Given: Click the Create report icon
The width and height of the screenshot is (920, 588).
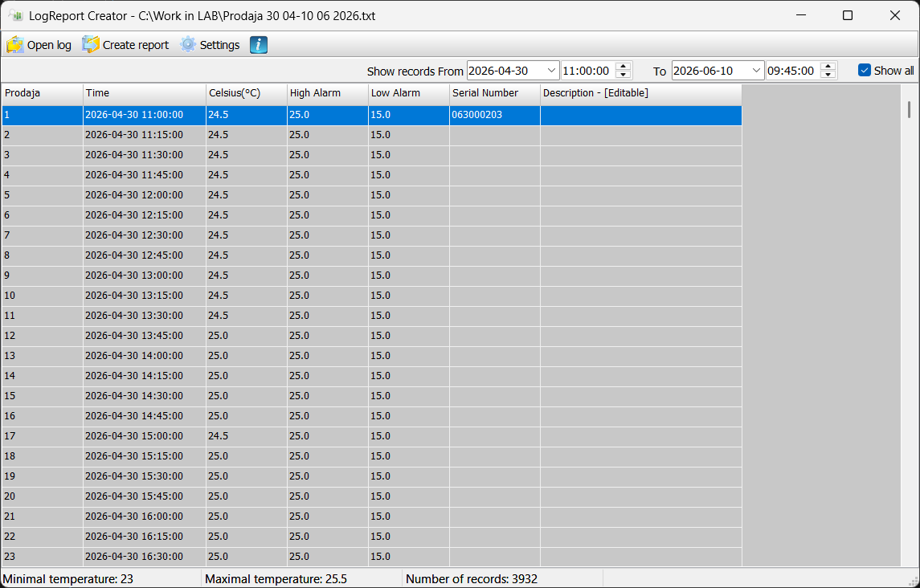Looking at the screenshot, I should pyautogui.click(x=90, y=45).
